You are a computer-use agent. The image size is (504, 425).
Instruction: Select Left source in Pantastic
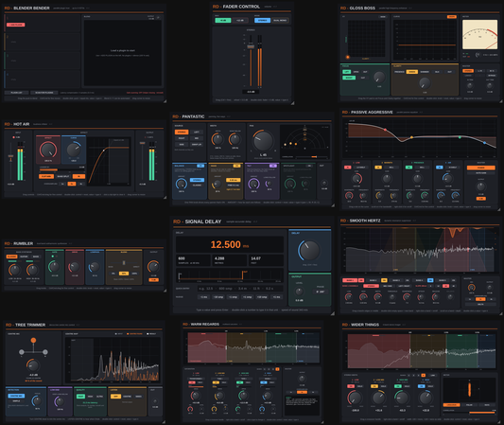197,132
